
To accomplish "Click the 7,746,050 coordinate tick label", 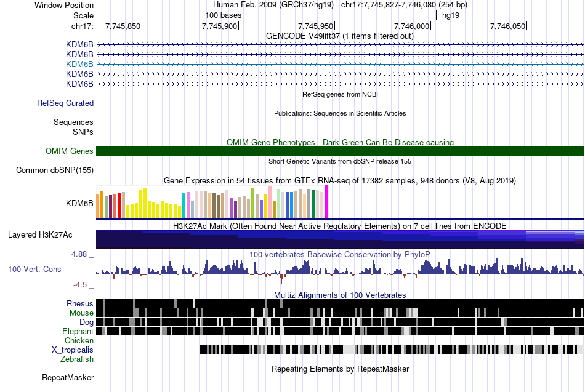I will pos(508,26).
